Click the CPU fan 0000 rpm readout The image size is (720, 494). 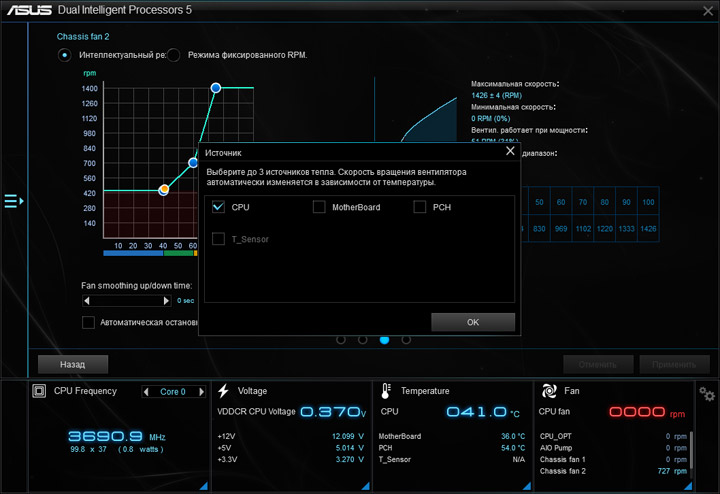pos(647,412)
